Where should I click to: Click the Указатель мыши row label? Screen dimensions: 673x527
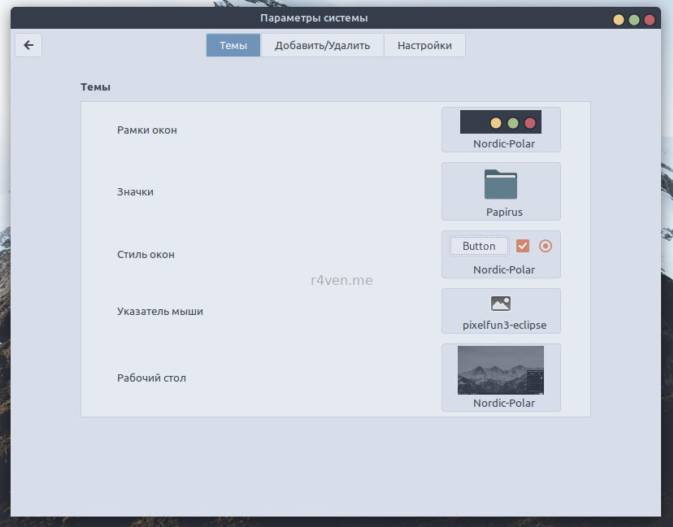click(160, 311)
